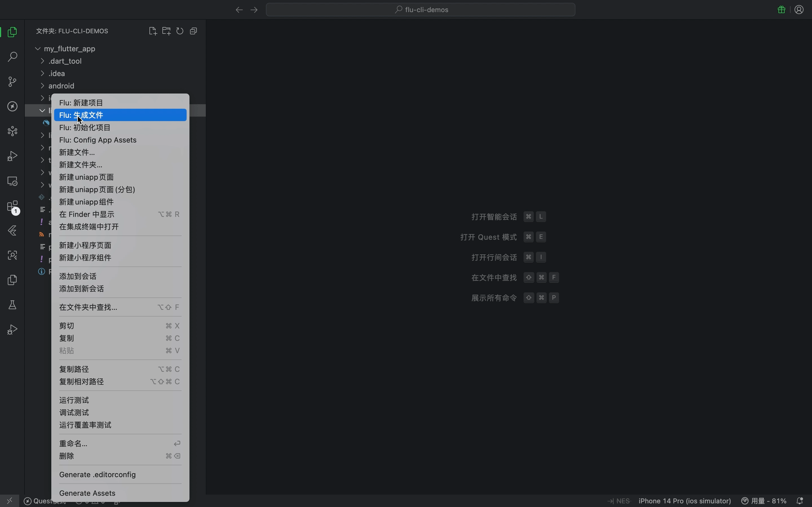The width and height of the screenshot is (812, 507).
Task: Collapse all folders in the explorer
Action: point(194,31)
